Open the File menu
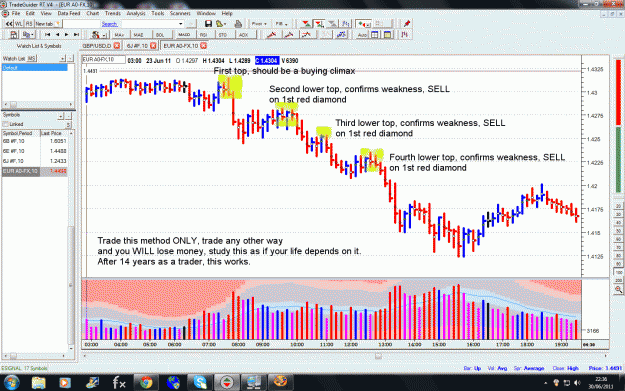The height and width of the screenshot is (391, 625). [x=16, y=13]
